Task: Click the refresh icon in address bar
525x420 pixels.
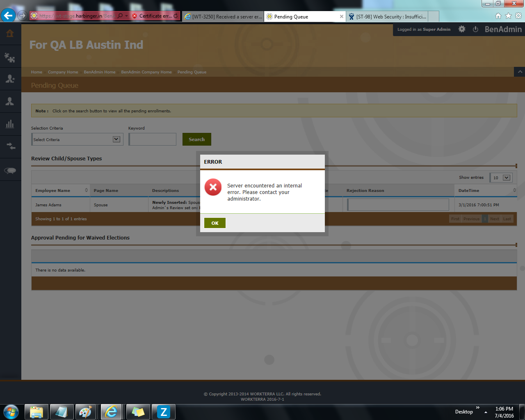Action: [176, 16]
